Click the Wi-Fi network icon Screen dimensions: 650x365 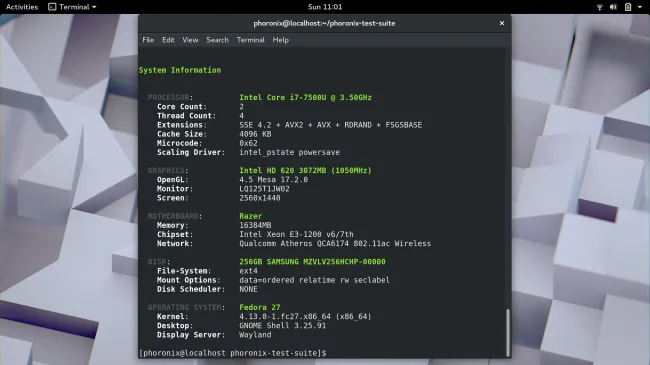(x=599, y=7)
